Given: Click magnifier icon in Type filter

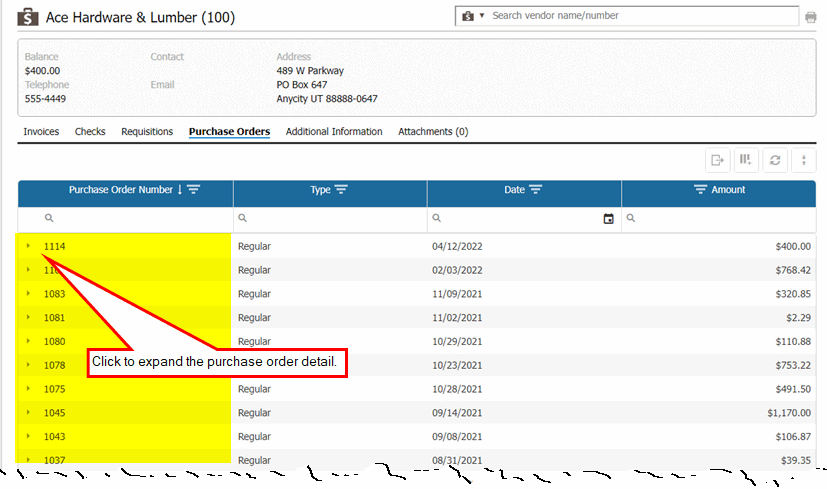Looking at the screenshot, I should [242, 218].
